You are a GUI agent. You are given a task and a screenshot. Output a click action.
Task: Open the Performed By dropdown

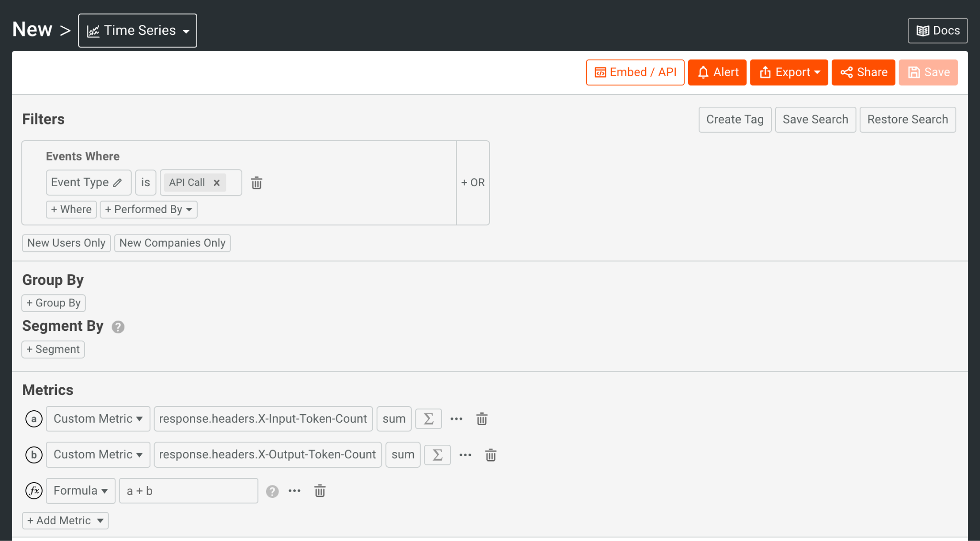tap(148, 210)
